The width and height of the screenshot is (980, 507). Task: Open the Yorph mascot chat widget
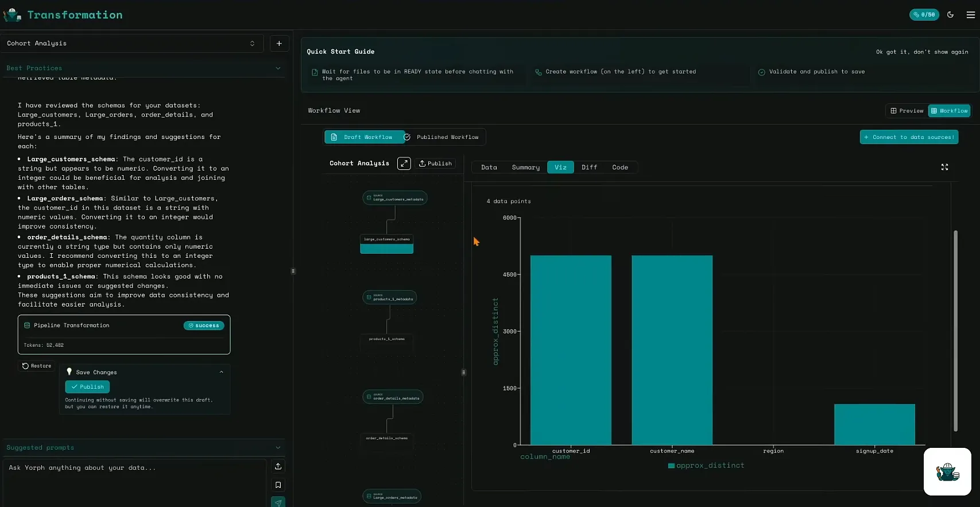[947, 472]
